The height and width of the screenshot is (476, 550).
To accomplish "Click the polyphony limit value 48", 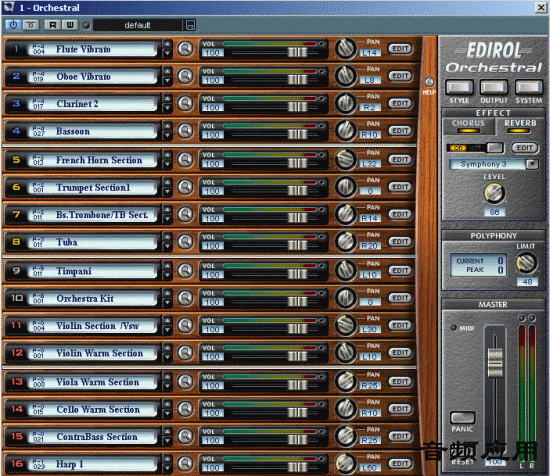I will [x=527, y=282].
